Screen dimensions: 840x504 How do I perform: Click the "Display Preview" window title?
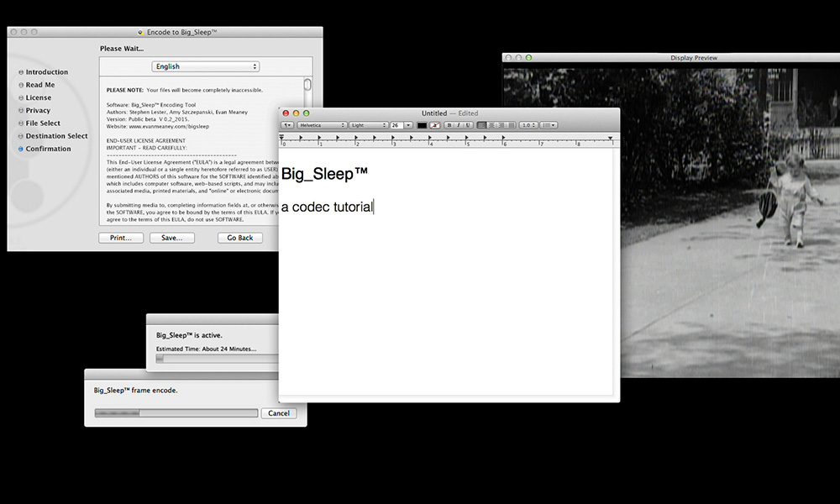tap(694, 58)
